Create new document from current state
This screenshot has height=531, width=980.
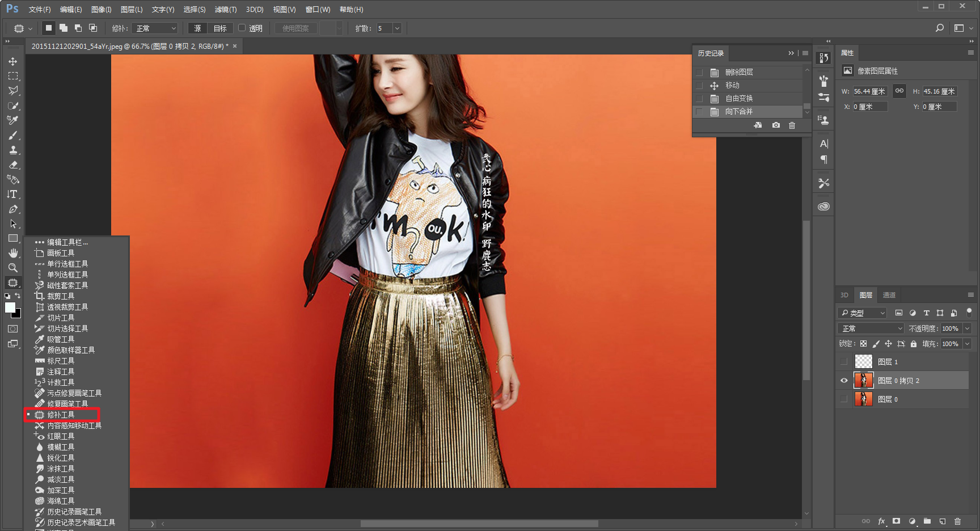758,125
